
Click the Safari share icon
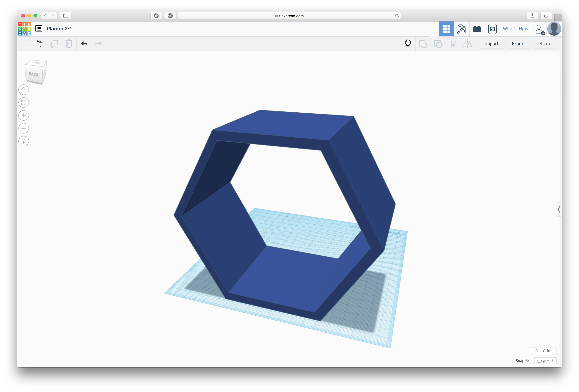tap(532, 16)
